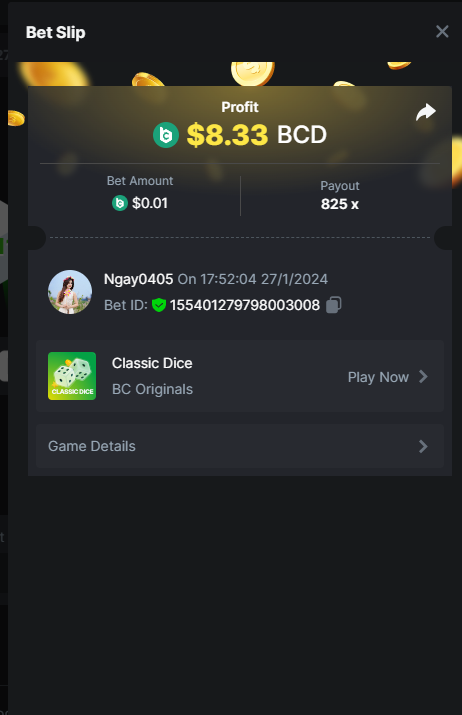Click the Classic Dice title

click(152, 363)
